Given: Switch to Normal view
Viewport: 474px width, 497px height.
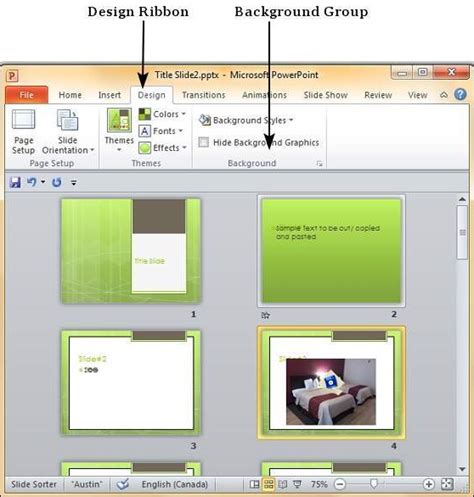Looking at the screenshot, I should point(254,484).
